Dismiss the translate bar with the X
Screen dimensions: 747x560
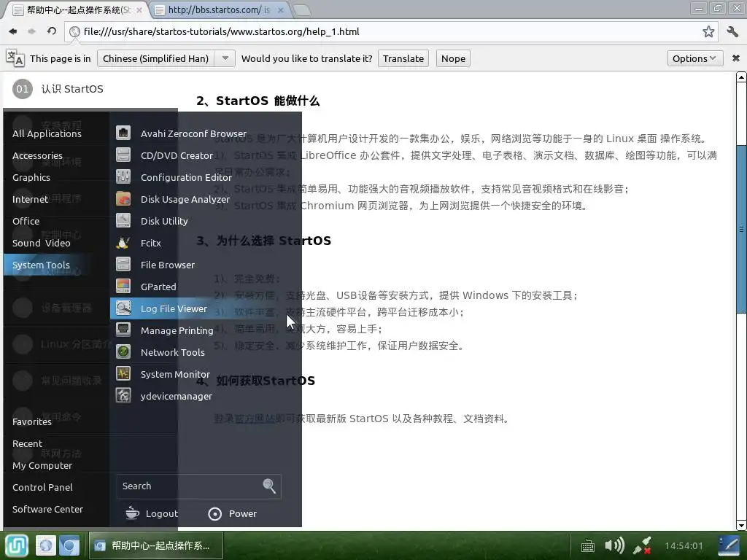click(x=736, y=58)
